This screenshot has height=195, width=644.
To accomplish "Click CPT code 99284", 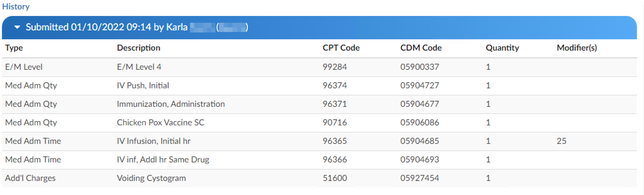I will [x=335, y=67].
